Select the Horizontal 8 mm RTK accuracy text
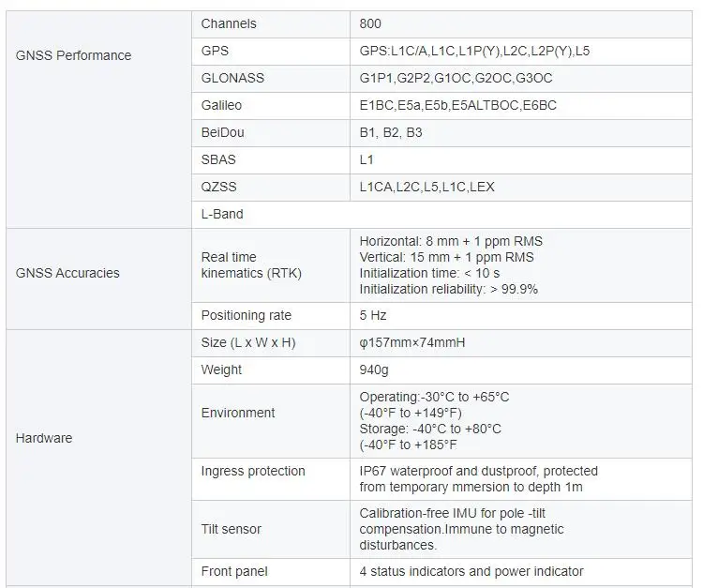Viewport: 718px width, 588px height. (451, 242)
